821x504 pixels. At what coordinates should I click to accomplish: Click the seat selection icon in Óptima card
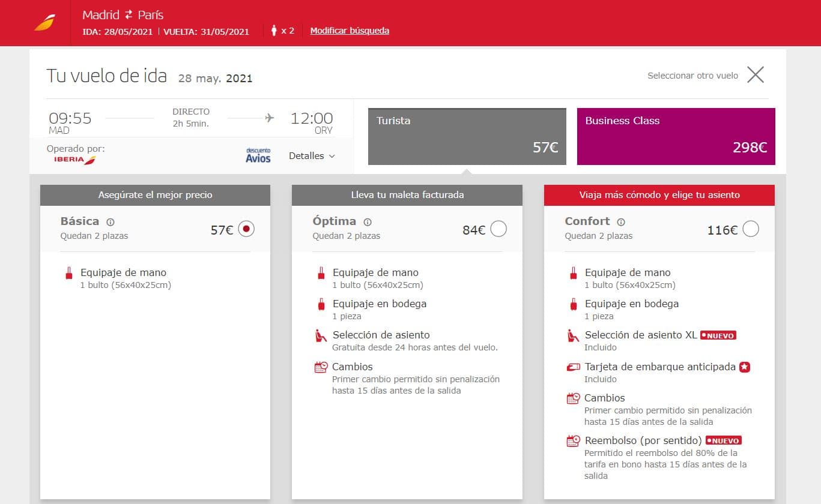coord(321,336)
